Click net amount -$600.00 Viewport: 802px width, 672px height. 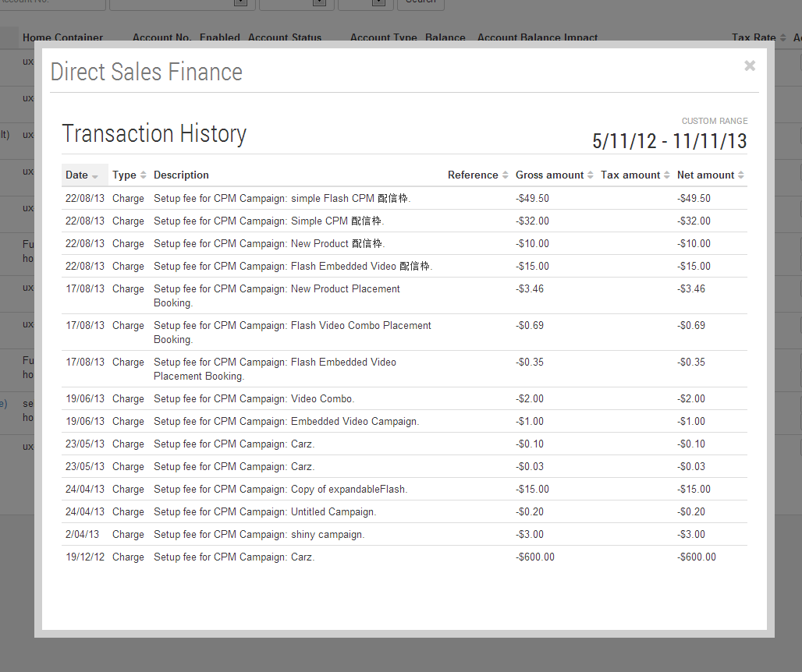tap(696, 557)
